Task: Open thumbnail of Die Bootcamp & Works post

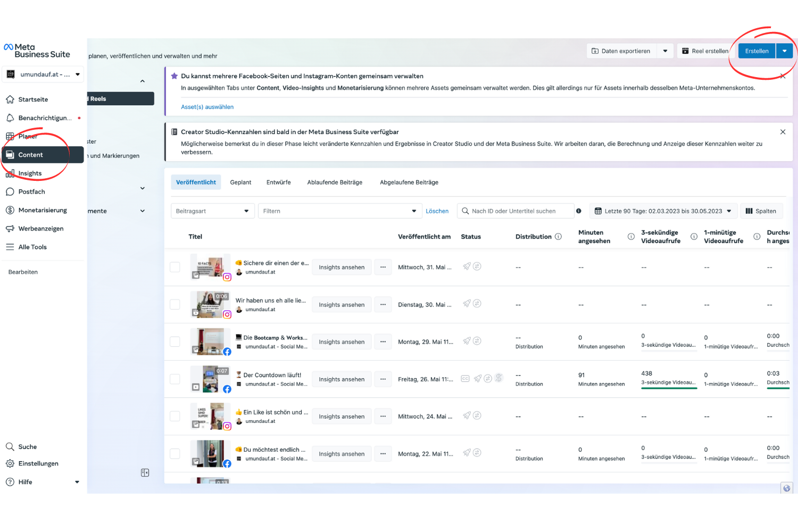Action: [210, 342]
